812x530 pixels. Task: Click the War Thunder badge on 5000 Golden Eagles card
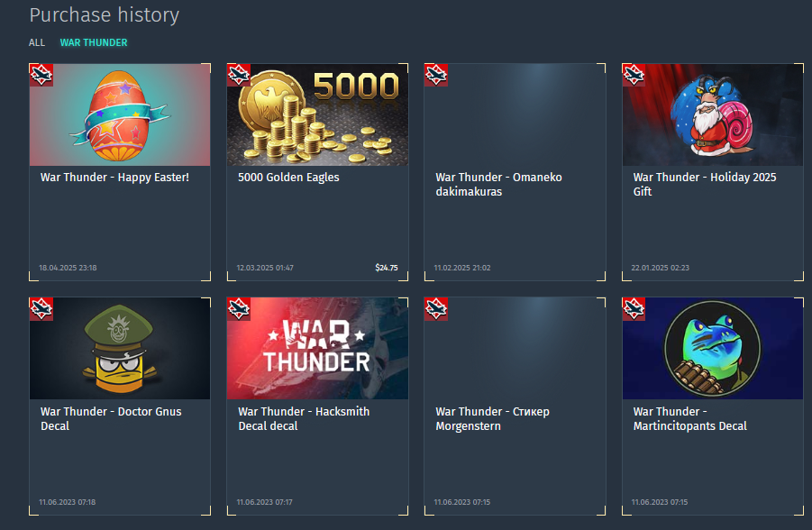tap(239, 75)
